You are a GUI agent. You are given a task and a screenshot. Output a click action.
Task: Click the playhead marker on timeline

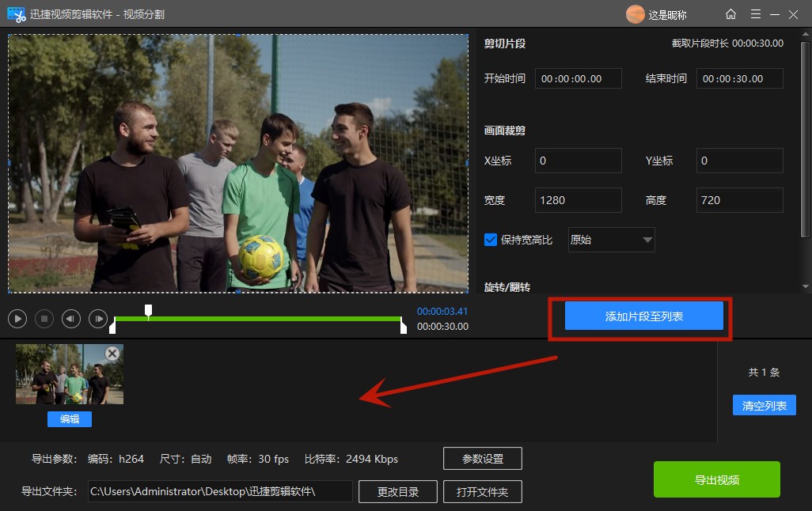148,310
